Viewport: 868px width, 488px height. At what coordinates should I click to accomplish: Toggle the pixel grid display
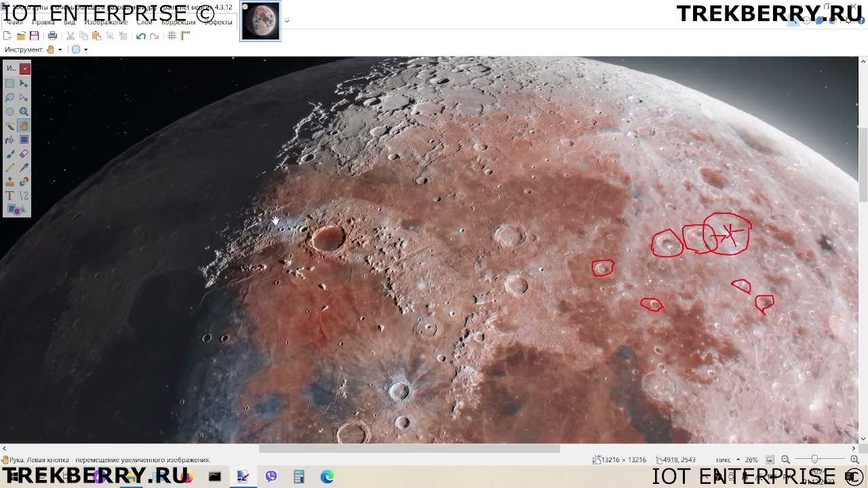pyautogui.click(x=172, y=36)
